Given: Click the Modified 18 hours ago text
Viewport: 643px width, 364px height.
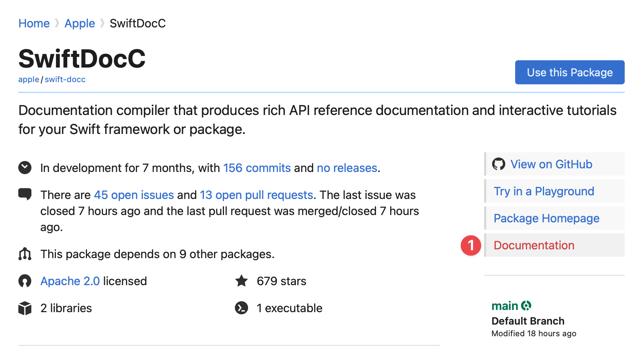Looking at the screenshot, I should click(x=534, y=333).
